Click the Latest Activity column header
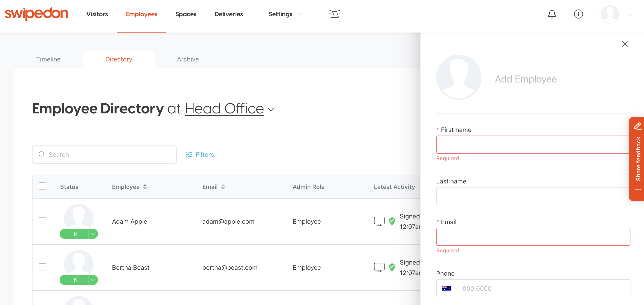644x305 pixels. point(394,187)
